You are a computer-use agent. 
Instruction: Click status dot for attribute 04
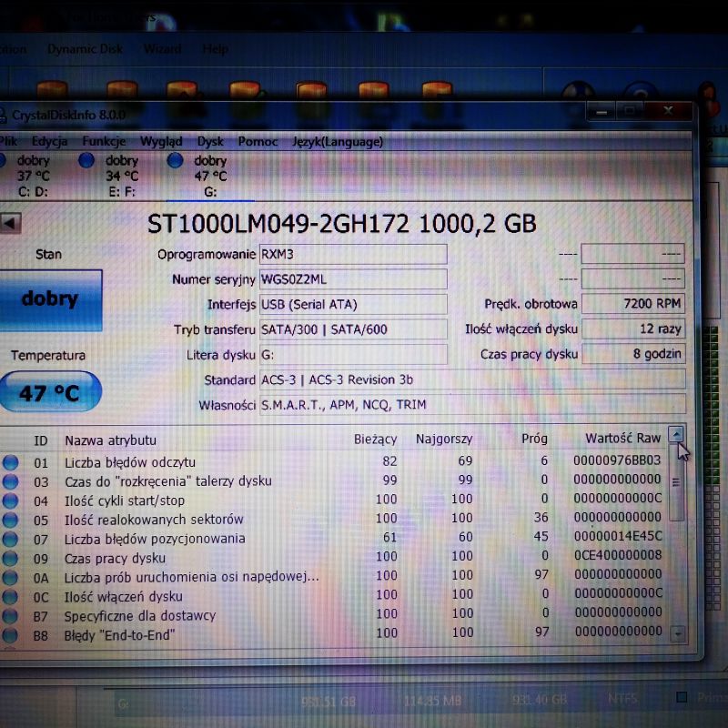tap(10, 501)
